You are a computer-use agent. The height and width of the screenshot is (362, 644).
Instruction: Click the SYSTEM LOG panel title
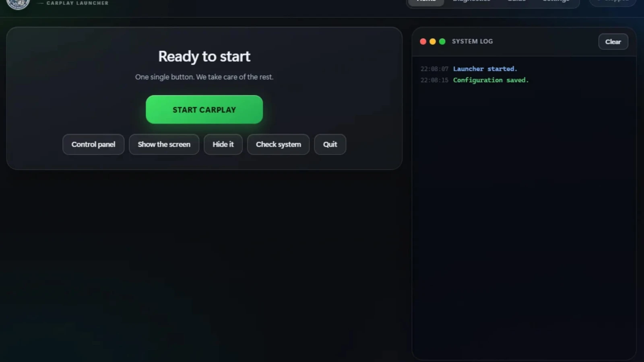[472, 41]
